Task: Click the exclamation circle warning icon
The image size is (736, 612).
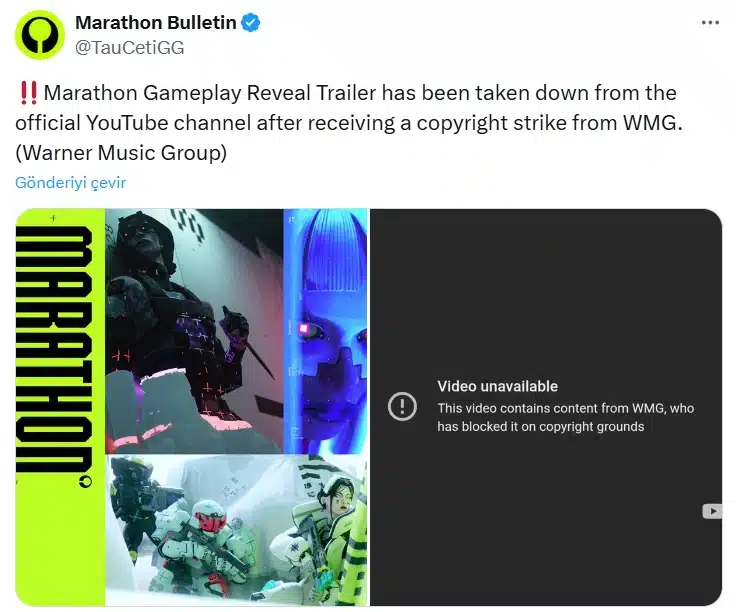Action: coord(402,406)
